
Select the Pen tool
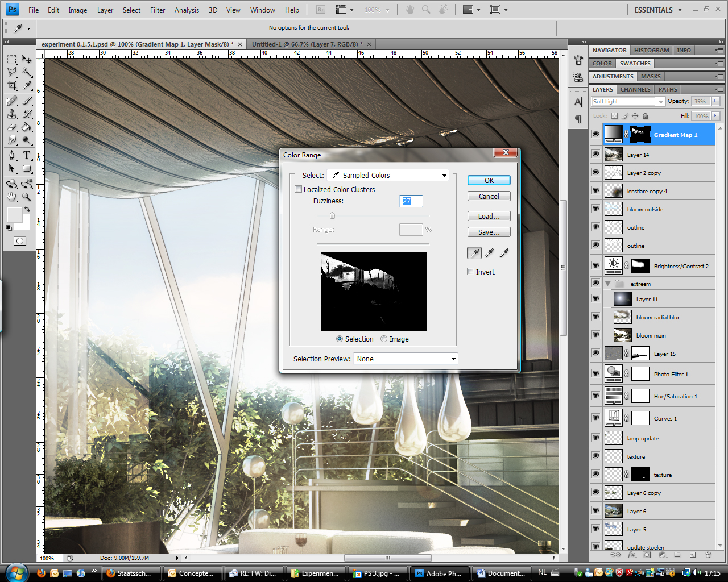(12, 155)
